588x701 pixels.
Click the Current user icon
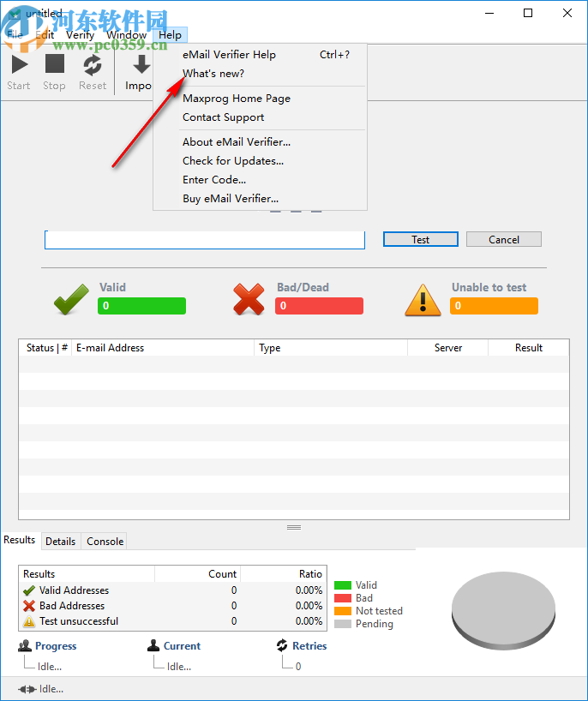coord(153,645)
